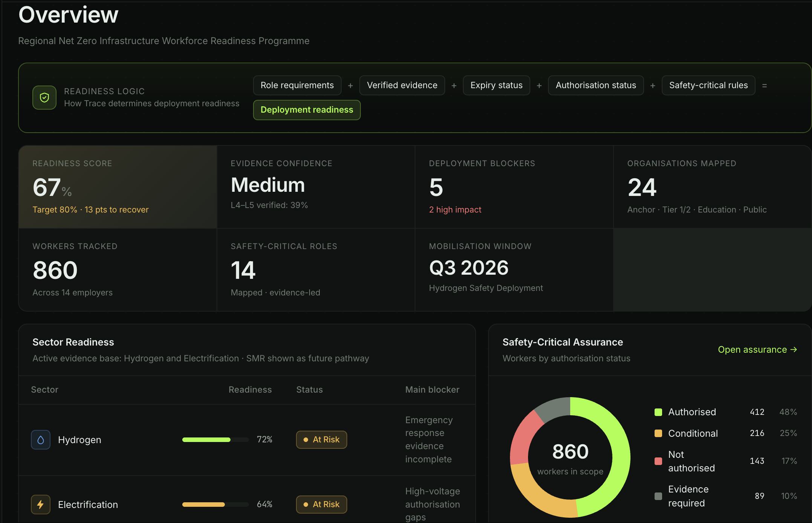812x523 pixels.
Task: Click the 'L4–L5 verified: 39%' text
Action: pos(269,205)
